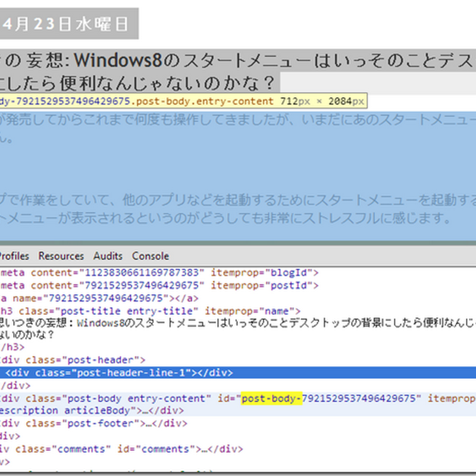This screenshot has width=476, height=476.
Task: Open the Profiles devtools tab
Action: [x=14, y=256]
